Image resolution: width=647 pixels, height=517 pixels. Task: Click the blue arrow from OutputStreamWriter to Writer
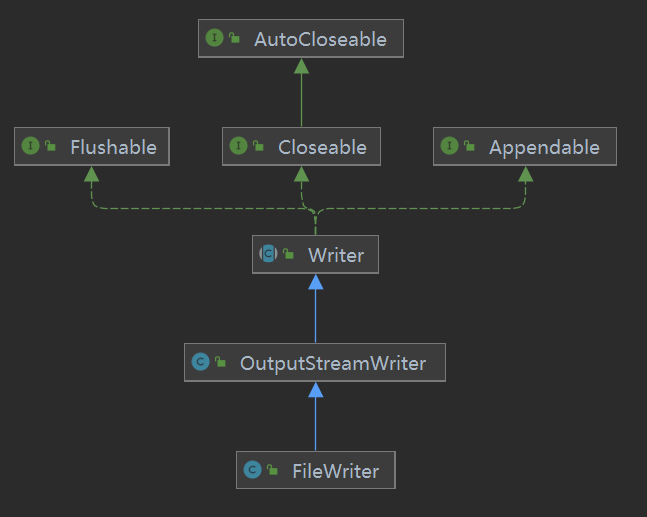316,309
